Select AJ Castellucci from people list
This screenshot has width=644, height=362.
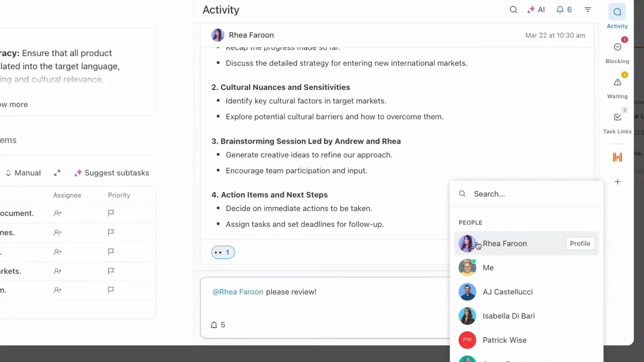[507, 292]
